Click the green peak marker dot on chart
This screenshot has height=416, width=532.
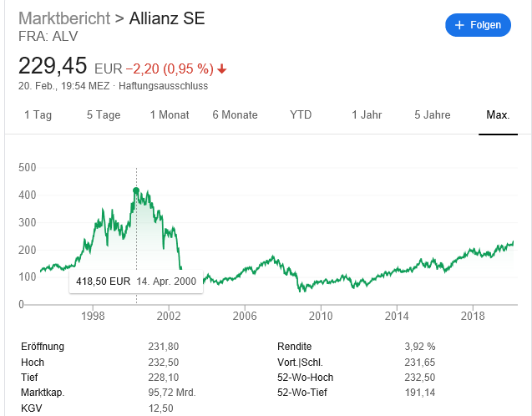point(136,190)
